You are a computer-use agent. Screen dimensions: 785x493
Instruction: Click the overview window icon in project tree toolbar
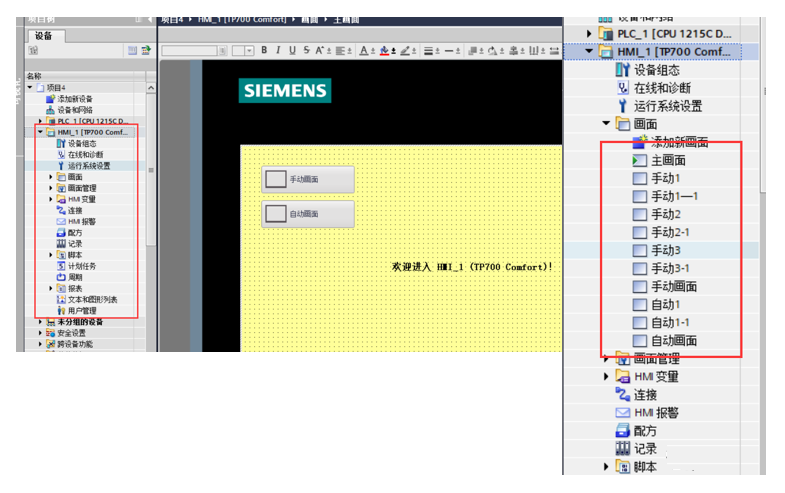pos(132,50)
